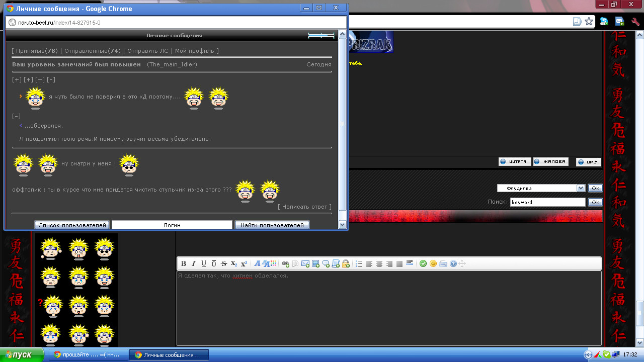The image size is (644, 362).
Task: Toggle strikethrough formatting button
Action: coord(224,263)
